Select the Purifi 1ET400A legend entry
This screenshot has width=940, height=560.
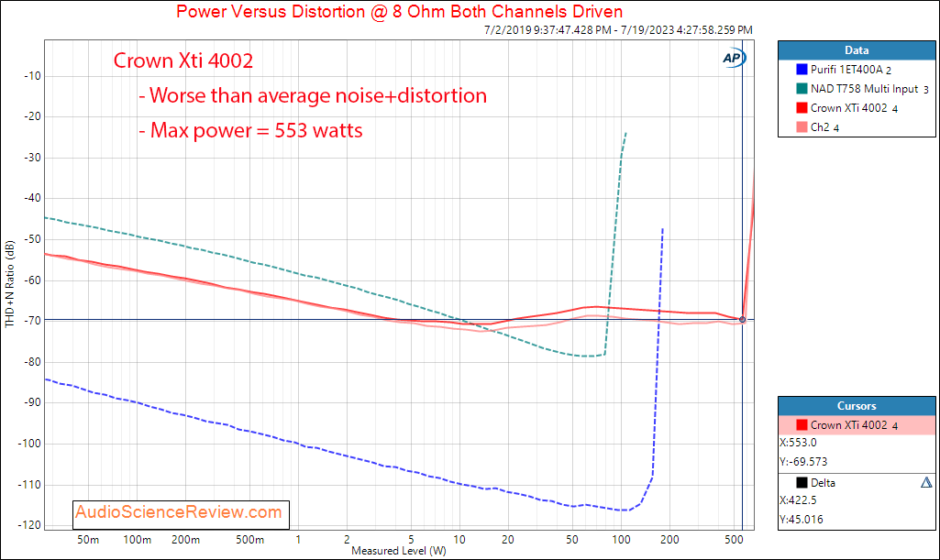pos(851,70)
